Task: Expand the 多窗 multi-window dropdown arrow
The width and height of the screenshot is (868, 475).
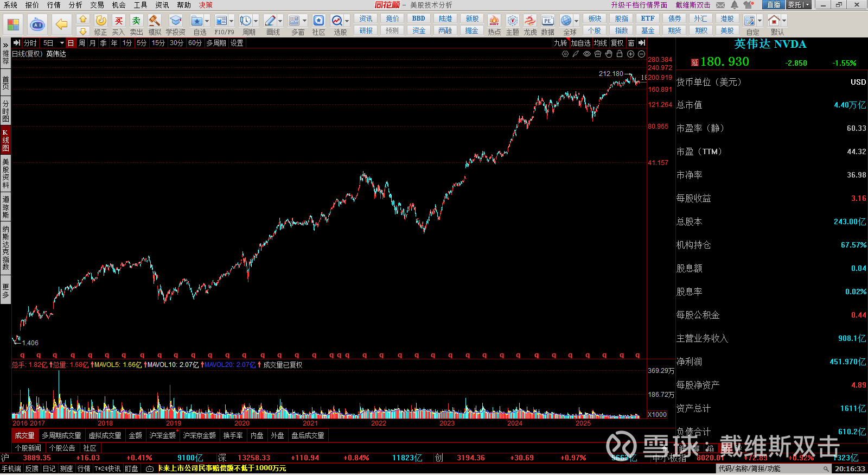Action: 305,21
